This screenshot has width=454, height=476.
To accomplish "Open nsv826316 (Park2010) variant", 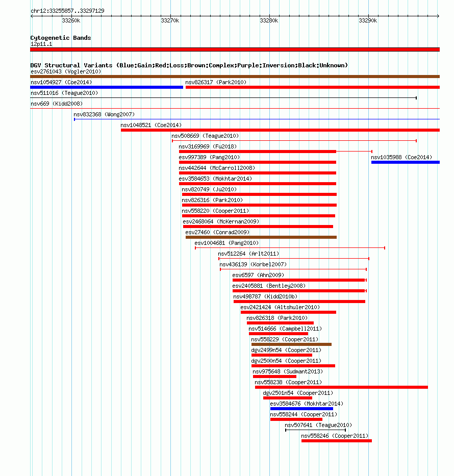I will coord(212,201).
